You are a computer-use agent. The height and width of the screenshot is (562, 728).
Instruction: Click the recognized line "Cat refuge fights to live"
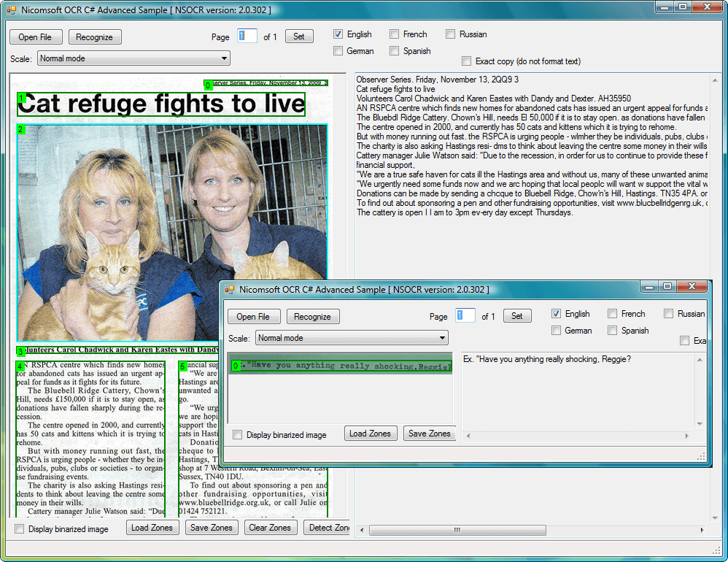[x=395, y=89]
